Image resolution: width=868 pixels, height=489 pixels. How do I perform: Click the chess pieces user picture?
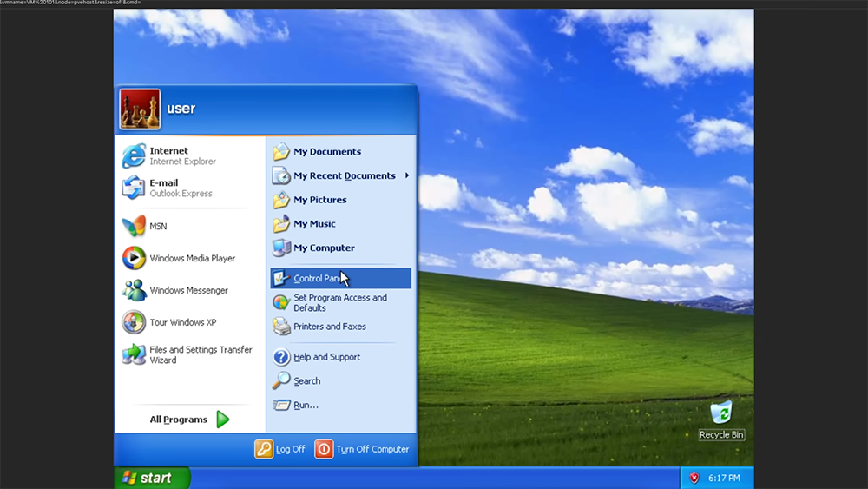click(x=140, y=109)
